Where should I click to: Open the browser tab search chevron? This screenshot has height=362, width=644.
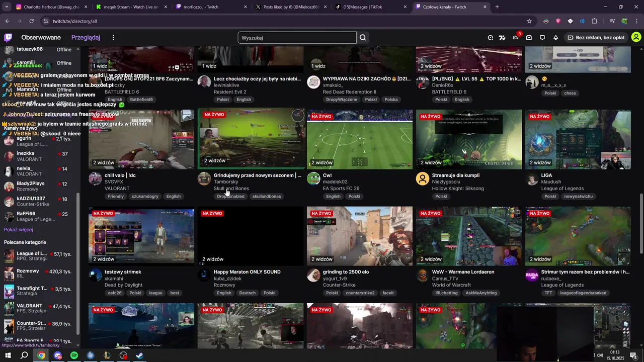tap(7, 7)
